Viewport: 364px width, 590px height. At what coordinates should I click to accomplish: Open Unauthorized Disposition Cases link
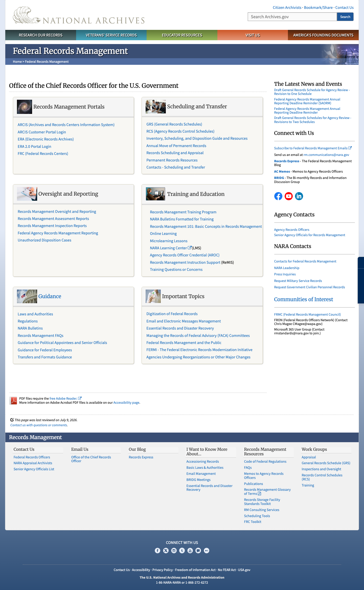(x=44, y=240)
